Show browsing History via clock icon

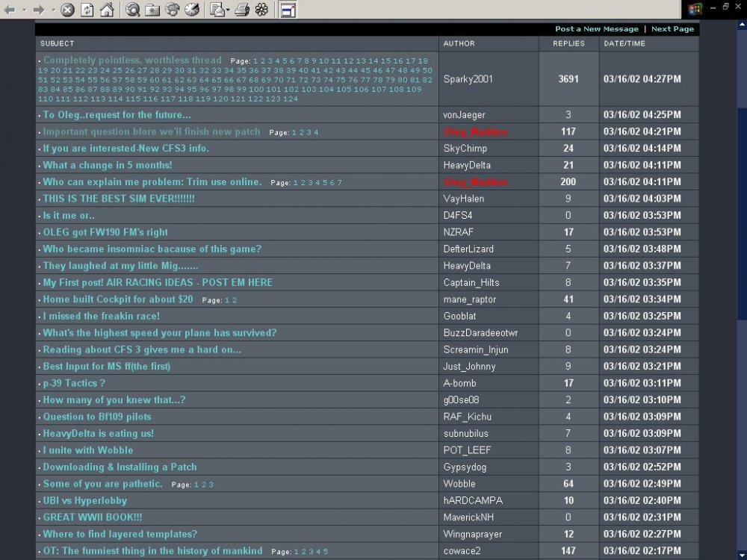click(x=192, y=10)
